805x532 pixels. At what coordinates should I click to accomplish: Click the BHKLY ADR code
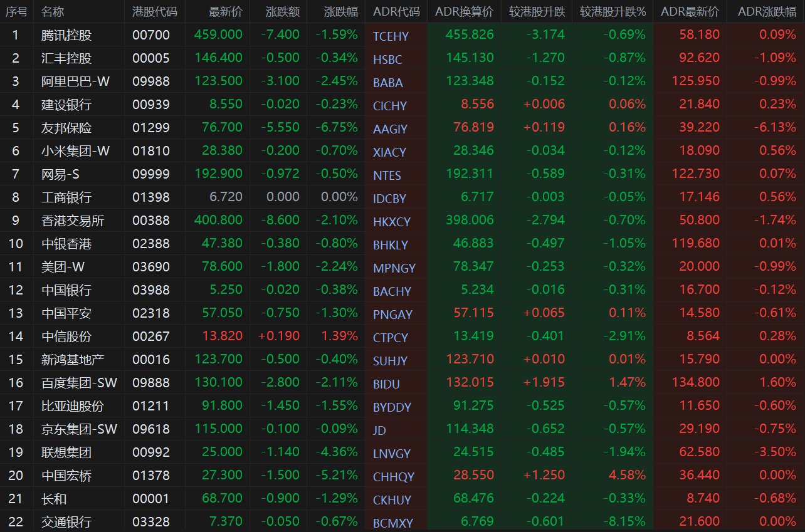[391, 245]
